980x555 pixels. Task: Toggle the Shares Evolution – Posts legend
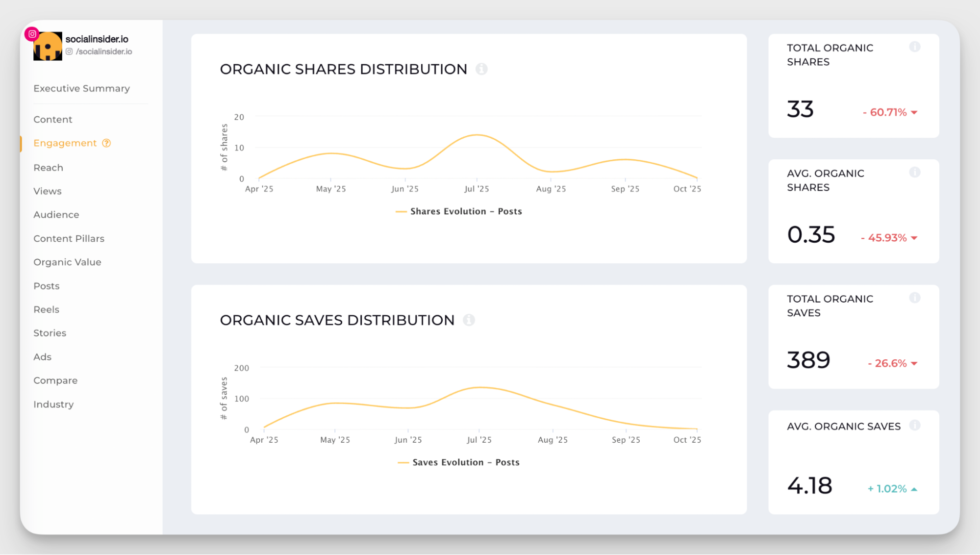click(x=459, y=211)
